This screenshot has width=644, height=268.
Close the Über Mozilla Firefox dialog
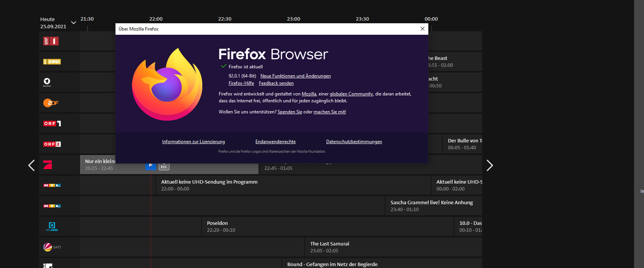tap(422, 29)
